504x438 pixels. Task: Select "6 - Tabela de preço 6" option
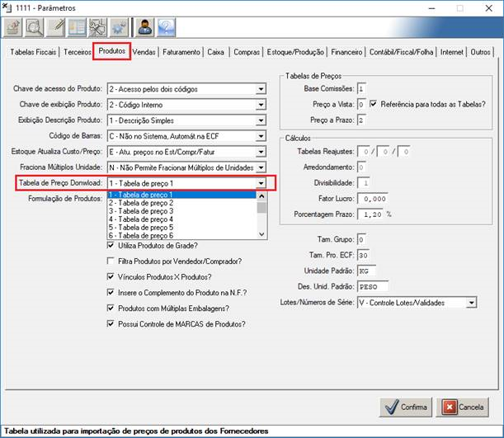tap(181, 236)
